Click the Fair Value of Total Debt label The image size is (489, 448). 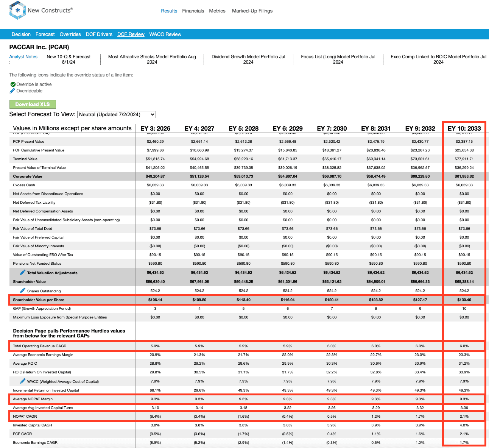[33, 229]
